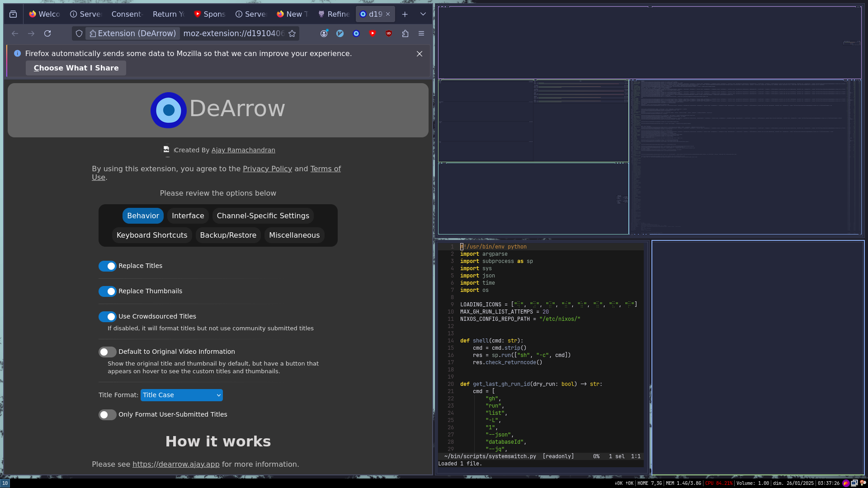
Task: Click HOME 7,3G in status bar
Action: tap(650, 483)
